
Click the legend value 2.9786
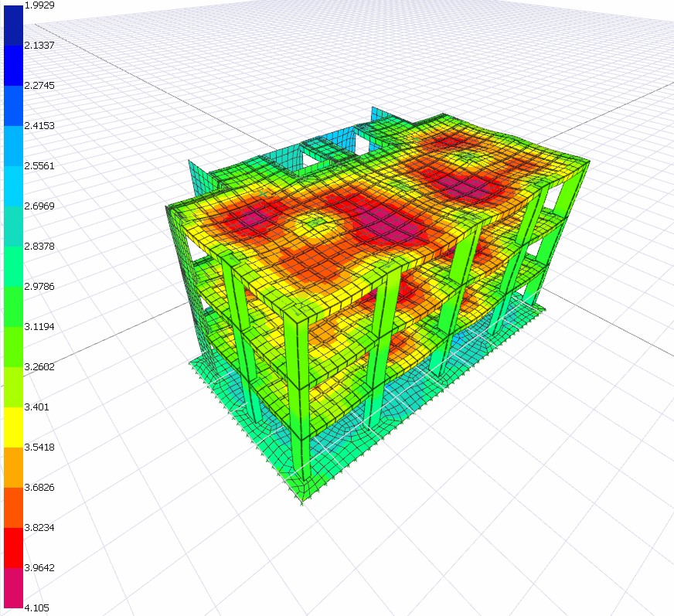point(39,286)
